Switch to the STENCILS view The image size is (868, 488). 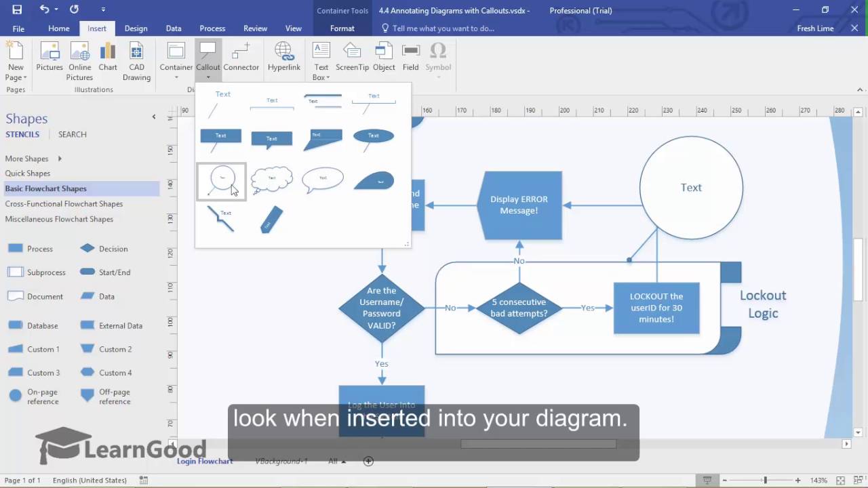tap(22, 134)
